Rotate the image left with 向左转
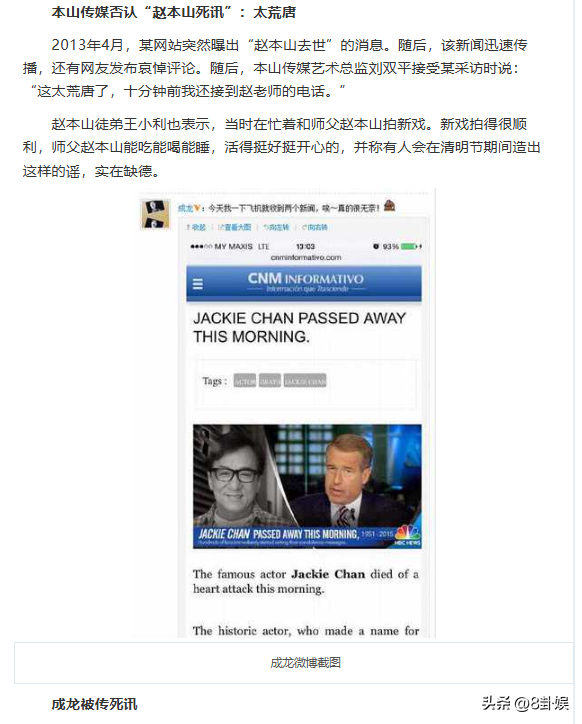This screenshot has height=724, width=582. coord(276,227)
